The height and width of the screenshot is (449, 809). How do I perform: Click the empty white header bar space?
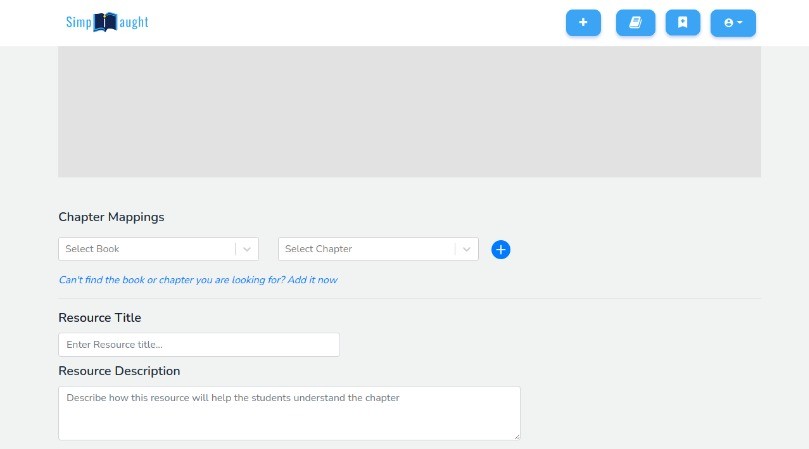point(356,23)
